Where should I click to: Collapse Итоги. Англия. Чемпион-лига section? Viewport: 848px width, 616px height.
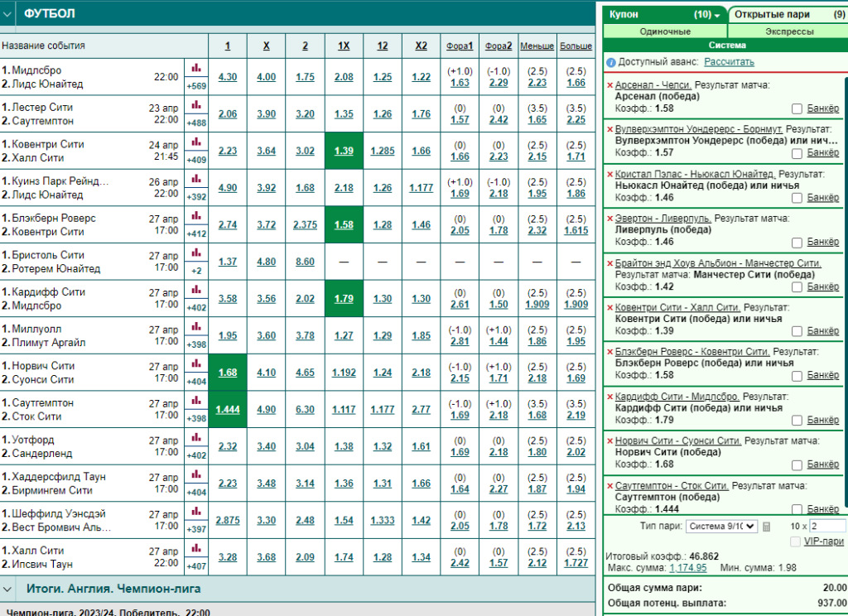click(7, 589)
